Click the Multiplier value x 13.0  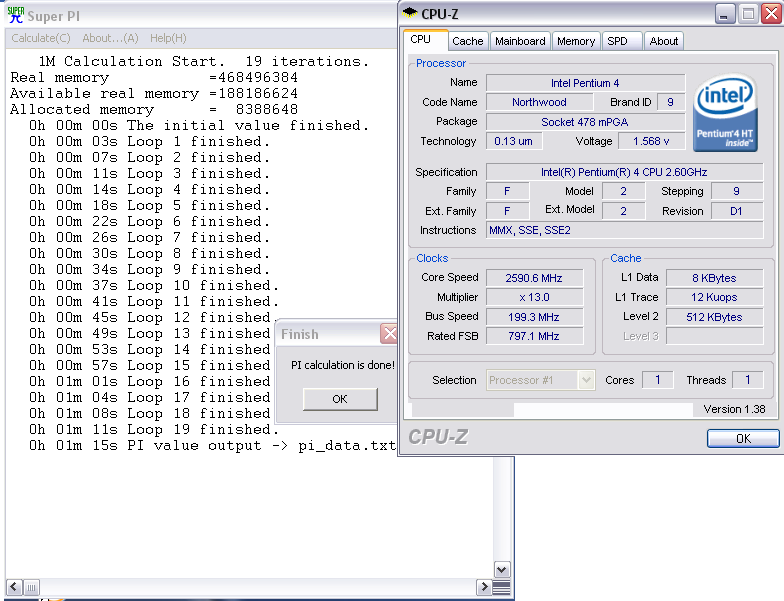click(534, 297)
